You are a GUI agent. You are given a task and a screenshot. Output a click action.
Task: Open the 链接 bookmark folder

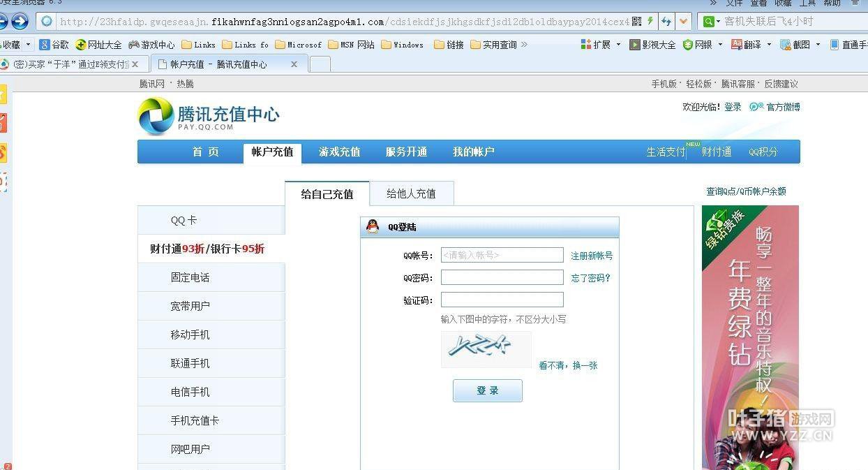click(449, 45)
